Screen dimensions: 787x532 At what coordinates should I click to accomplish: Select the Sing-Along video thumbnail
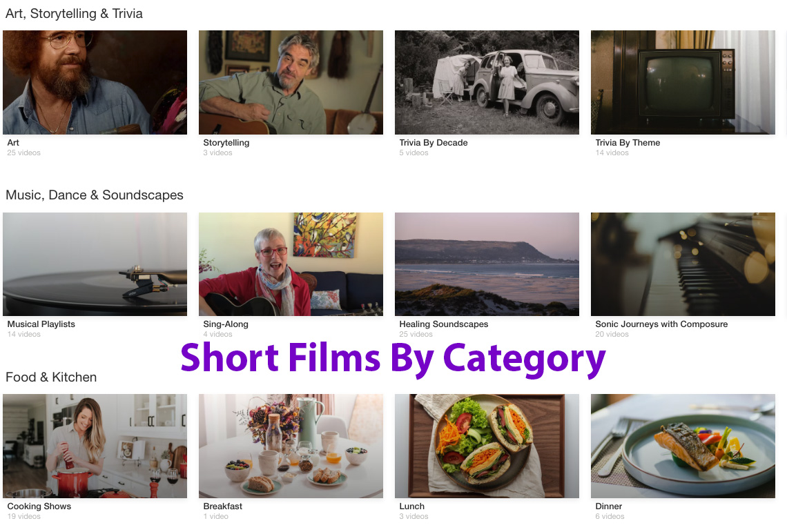[x=291, y=264]
